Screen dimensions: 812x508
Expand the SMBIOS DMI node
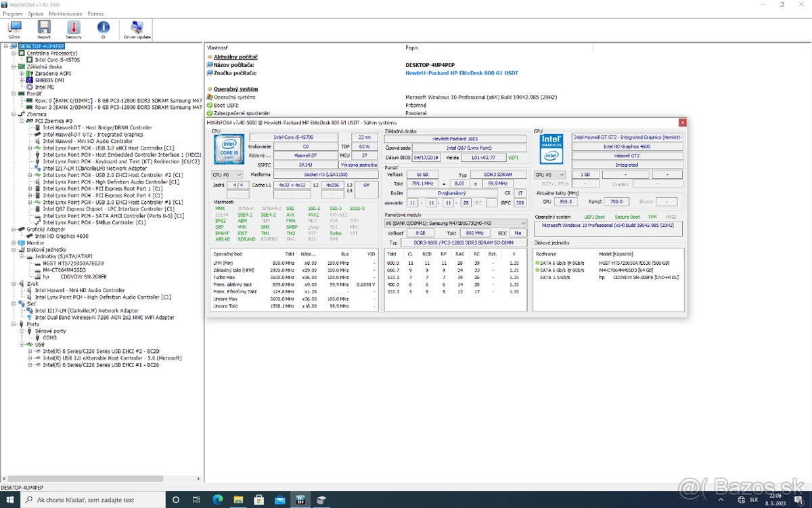[22, 80]
